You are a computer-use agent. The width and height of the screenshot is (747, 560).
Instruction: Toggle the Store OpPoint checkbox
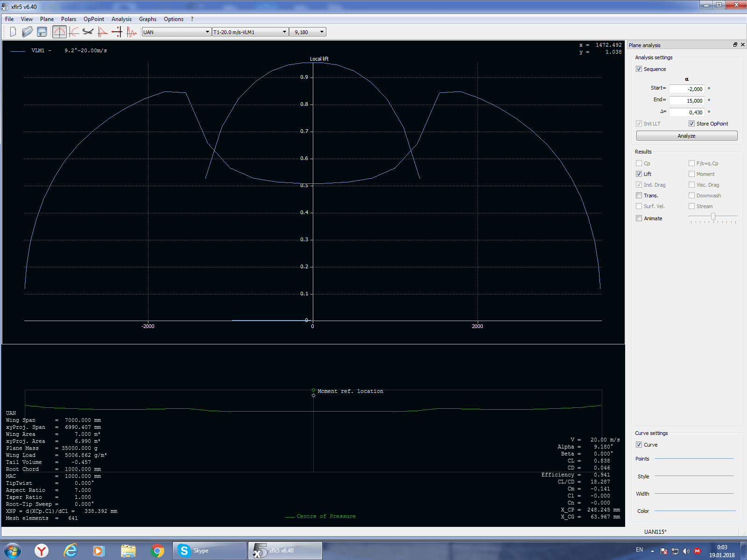(x=691, y=124)
